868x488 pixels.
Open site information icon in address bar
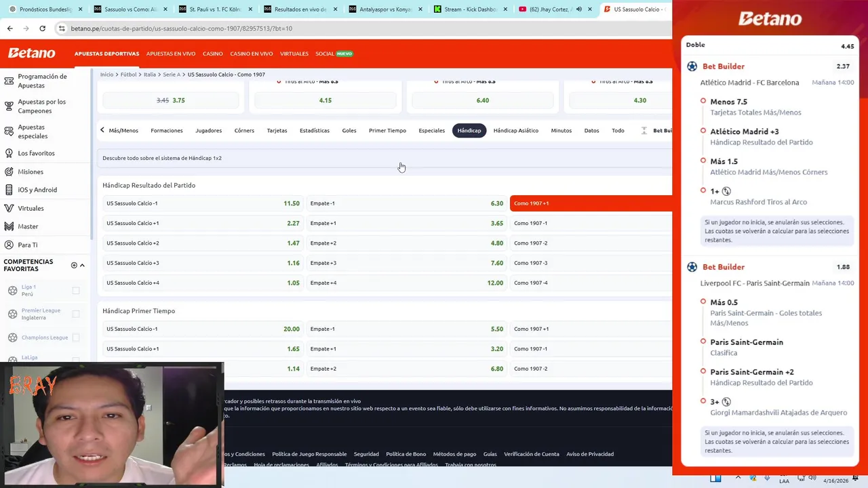tap(62, 28)
